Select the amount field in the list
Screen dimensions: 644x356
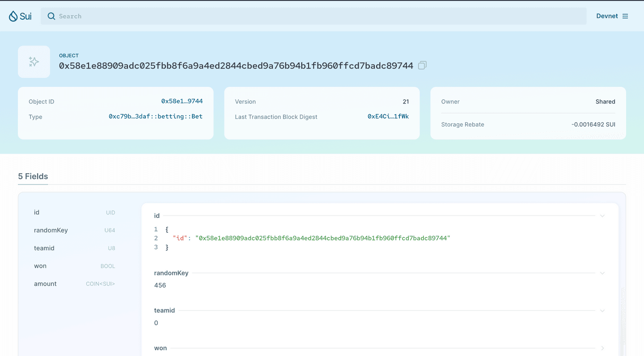(74, 284)
